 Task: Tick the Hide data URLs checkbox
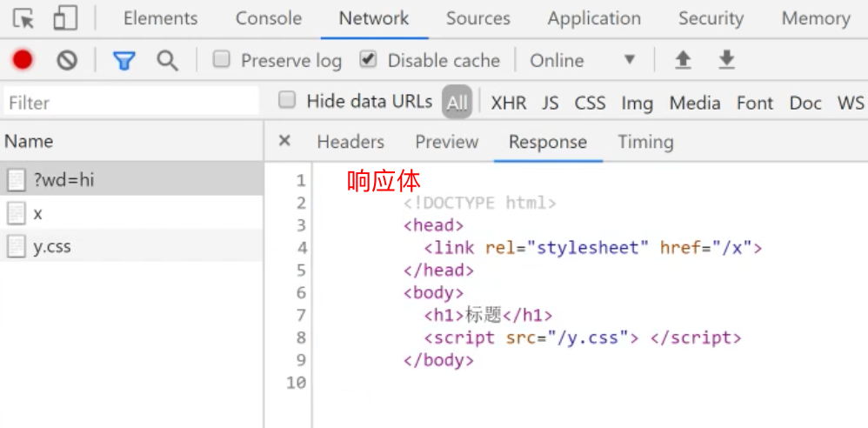(287, 101)
